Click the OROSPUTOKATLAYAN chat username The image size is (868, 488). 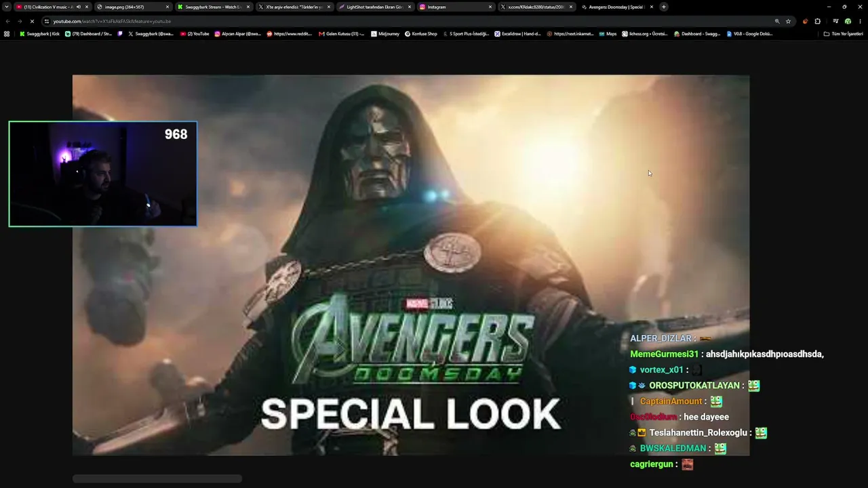pos(694,385)
